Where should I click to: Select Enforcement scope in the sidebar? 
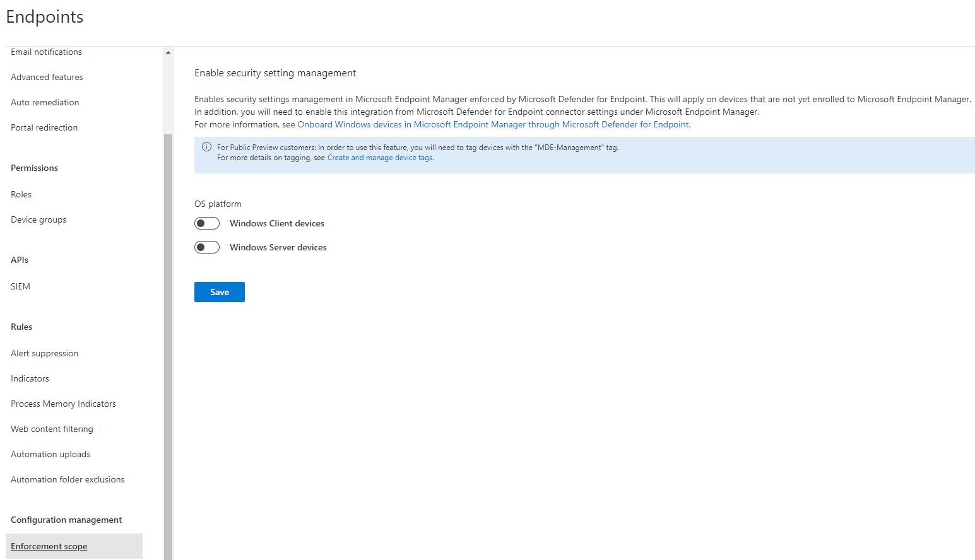point(49,545)
